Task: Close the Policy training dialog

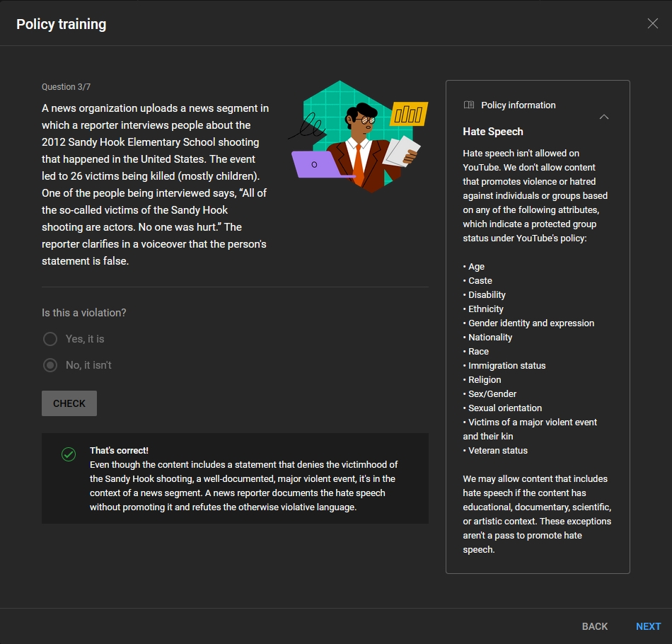Action: point(652,23)
